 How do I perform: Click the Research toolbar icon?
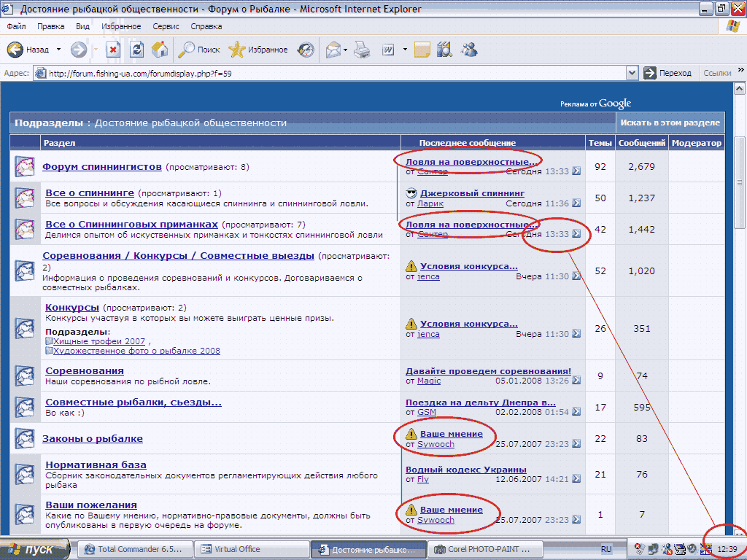[444, 50]
